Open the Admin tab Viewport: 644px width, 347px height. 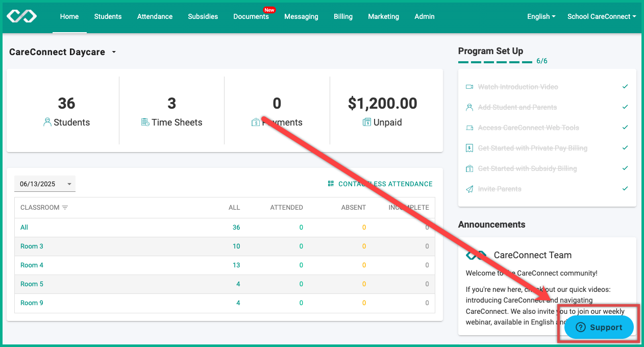point(425,16)
